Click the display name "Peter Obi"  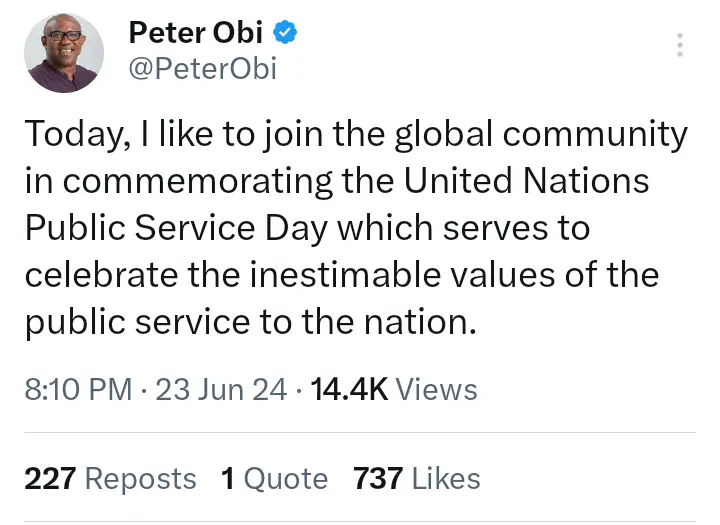pos(196,33)
